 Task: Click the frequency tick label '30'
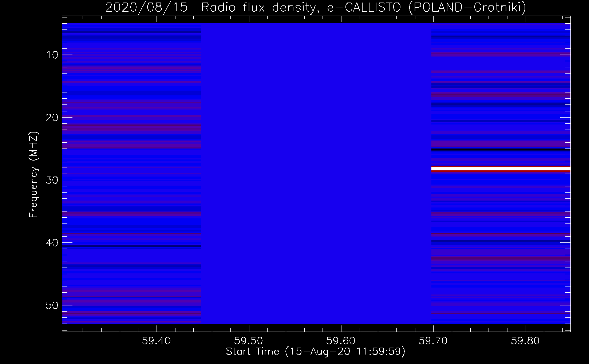point(52,180)
